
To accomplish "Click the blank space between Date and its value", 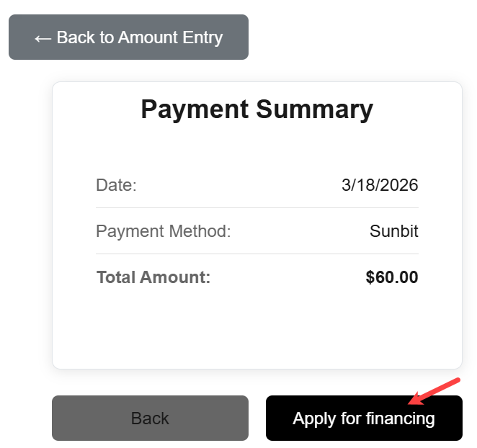I will point(238,185).
